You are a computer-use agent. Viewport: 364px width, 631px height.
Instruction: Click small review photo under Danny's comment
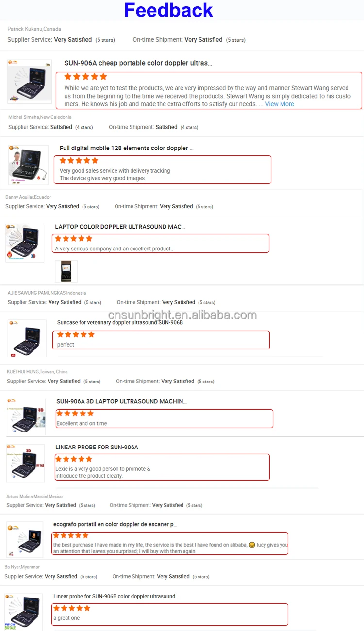click(66, 272)
